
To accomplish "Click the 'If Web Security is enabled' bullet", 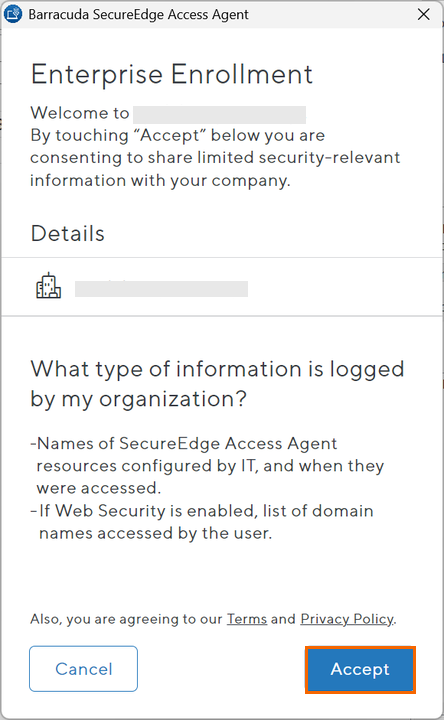I will (202, 522).
